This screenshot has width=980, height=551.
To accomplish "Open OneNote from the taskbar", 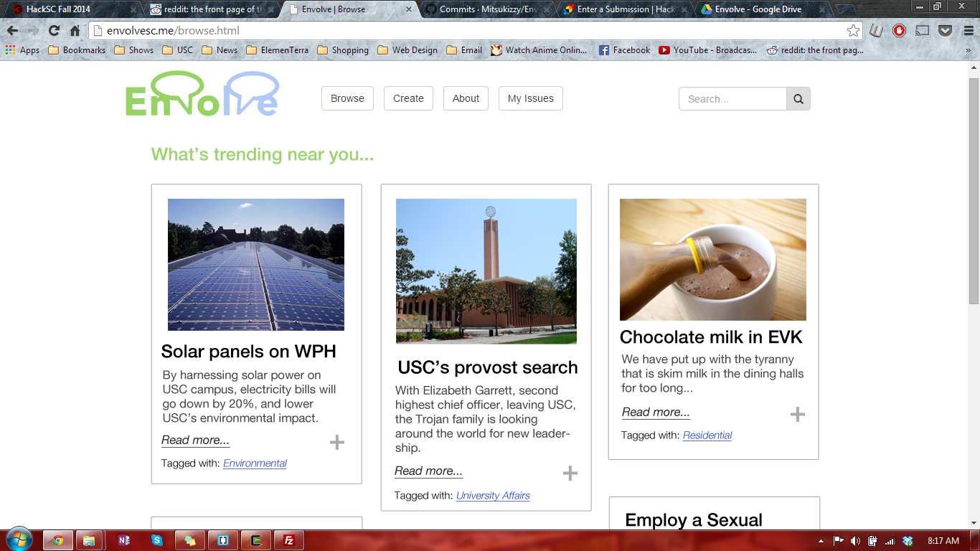I will (x=124, y=540).
